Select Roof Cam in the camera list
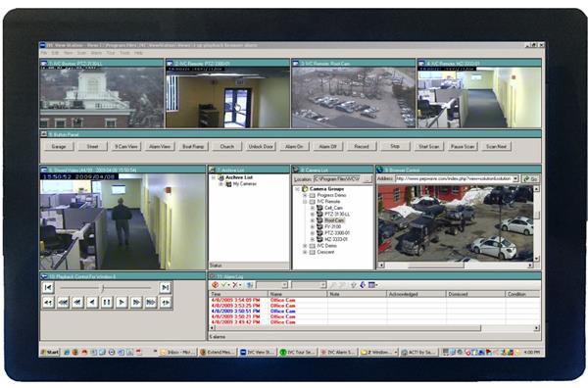 (x=334, y=220)
